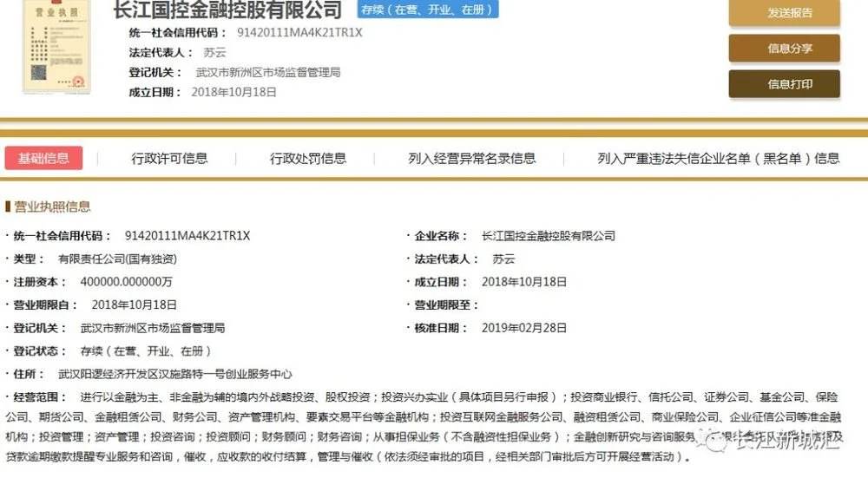The width and height of the screenshot is (868, 478).
Task: Click the company title 长江国控金融控股有限公司
Action: coord(227,10)
